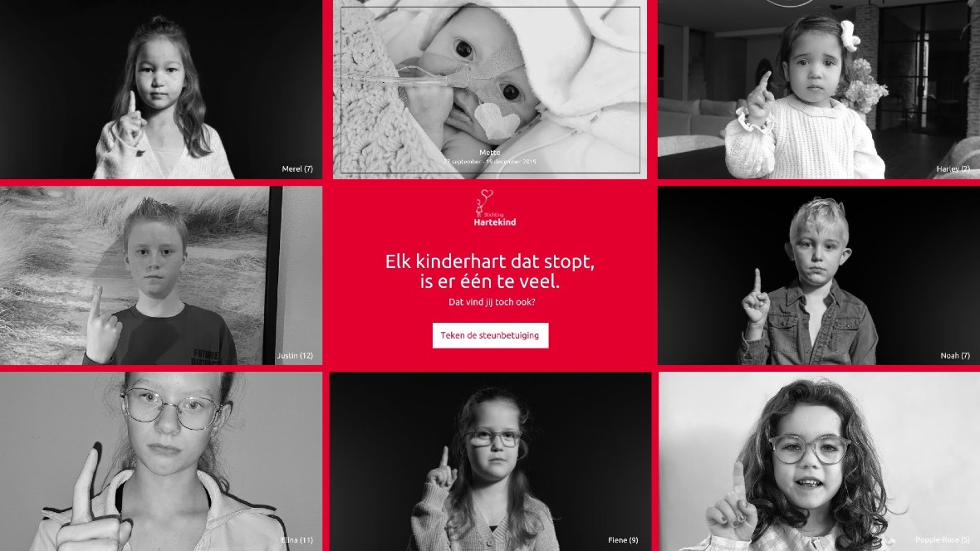Open Merel's photo with raised finger
The width and height of the screenshot is (980, 551).
coord(161,90)
